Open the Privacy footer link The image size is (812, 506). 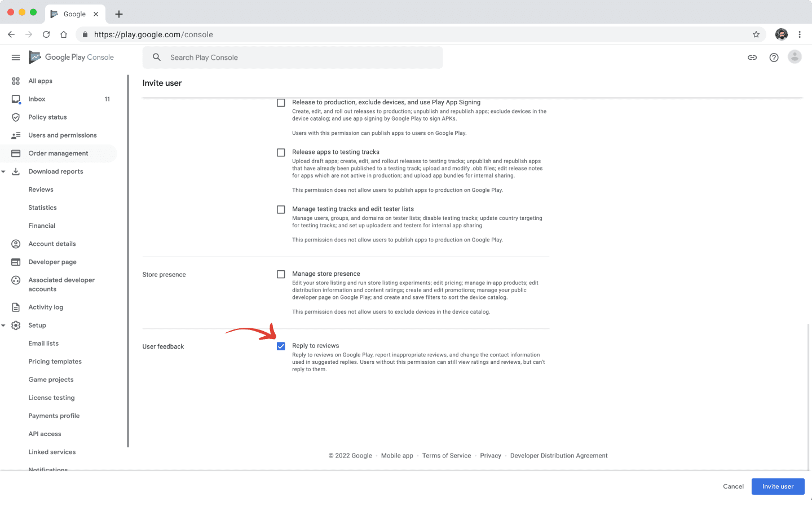[491, 456]
